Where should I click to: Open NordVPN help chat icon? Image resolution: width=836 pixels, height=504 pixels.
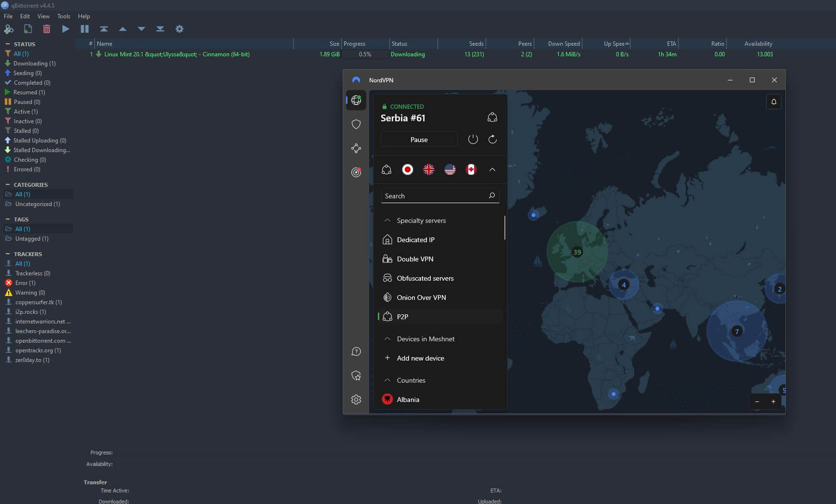tap(356, 351)
